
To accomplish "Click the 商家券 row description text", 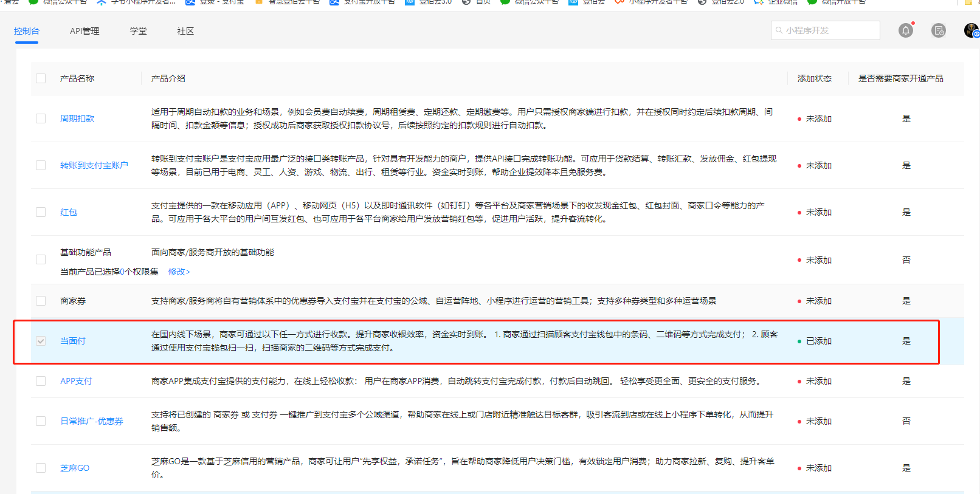I will [x=434, y=301].
